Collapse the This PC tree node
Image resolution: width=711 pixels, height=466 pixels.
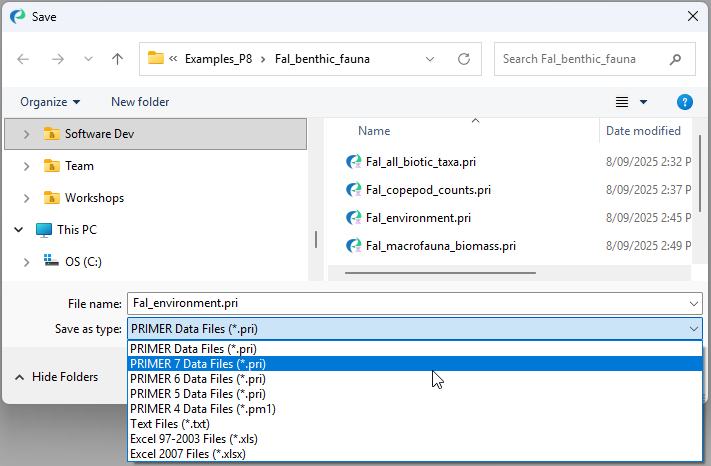[x=19, y=230]
